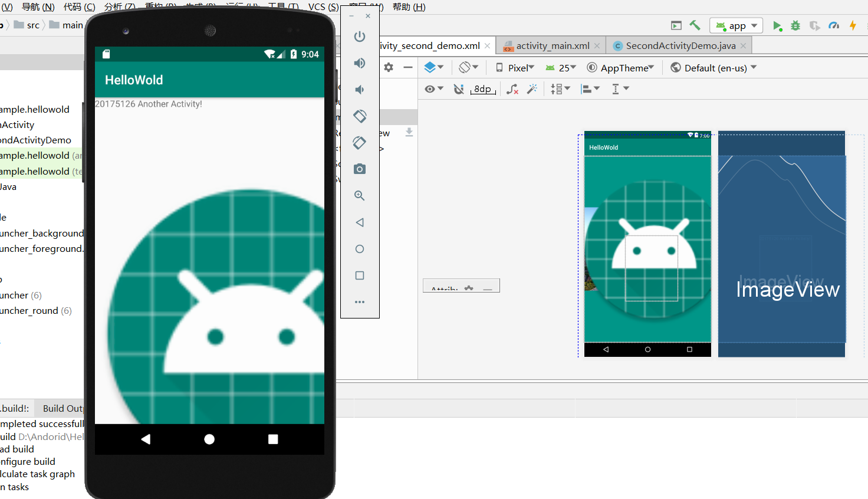The width and height of the screenshot is (868, 499).
Task: Click the emulator zoom magnifier icon
Action: click(x=360, y=196)
